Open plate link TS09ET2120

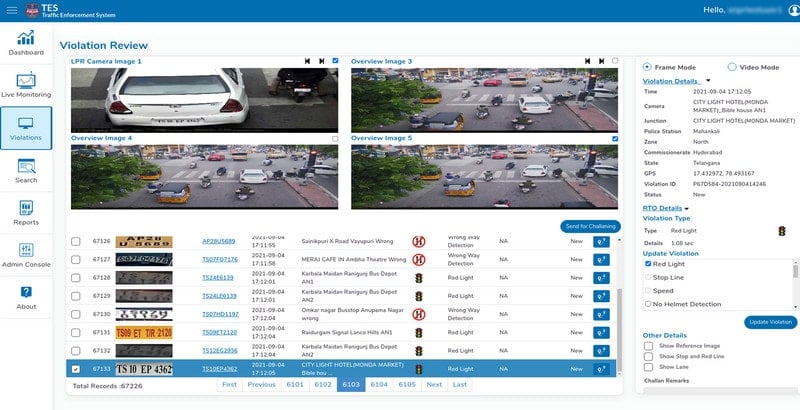pos(220,332)
